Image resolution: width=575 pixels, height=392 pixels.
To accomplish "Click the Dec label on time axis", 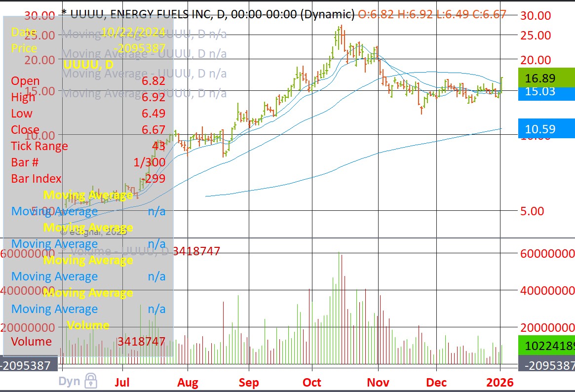I will (x=436, y=382).
